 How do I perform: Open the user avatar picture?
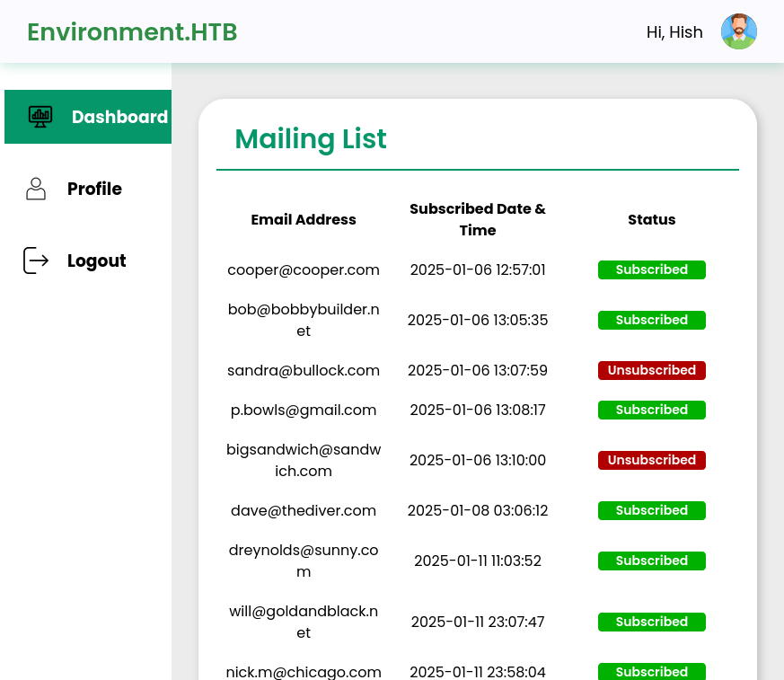click(738, 31)
